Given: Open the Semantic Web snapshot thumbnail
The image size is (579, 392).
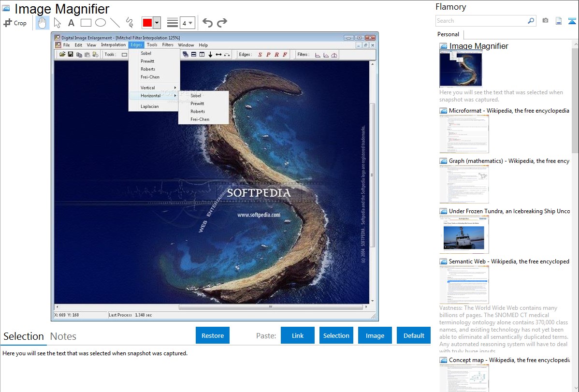Looking at the screenshot, I should 464,284.
